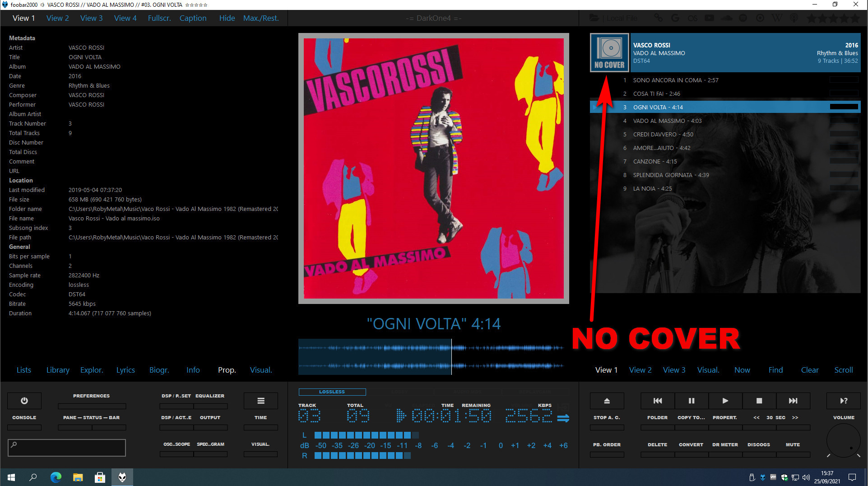Skip to the previous track
The width and height of the screenshot is (868, 486).
tap(658, 401)
